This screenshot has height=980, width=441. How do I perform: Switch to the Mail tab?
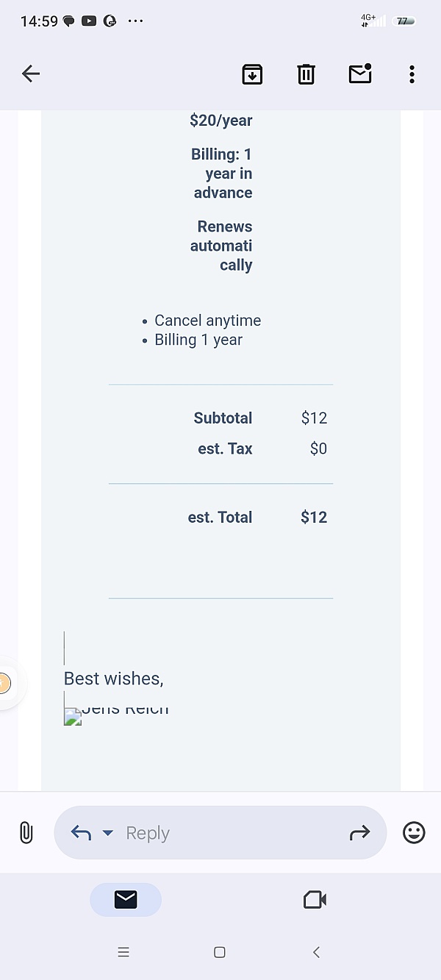126,899
